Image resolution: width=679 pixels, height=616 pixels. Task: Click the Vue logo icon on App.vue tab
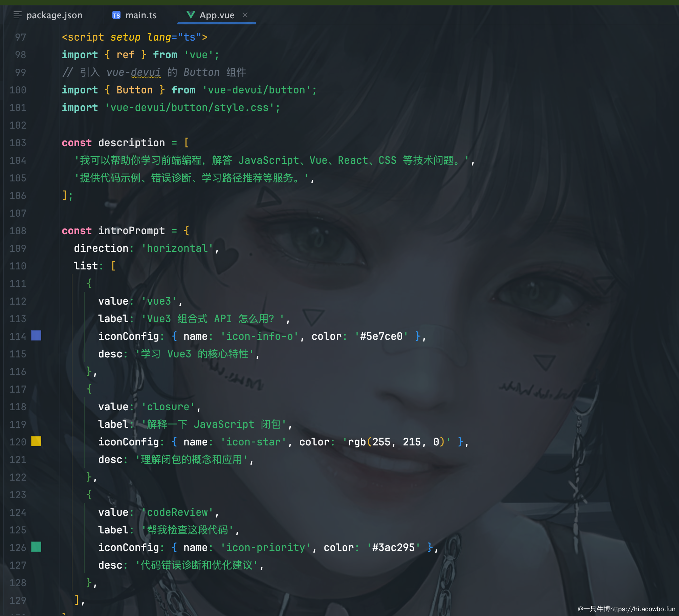191,15
